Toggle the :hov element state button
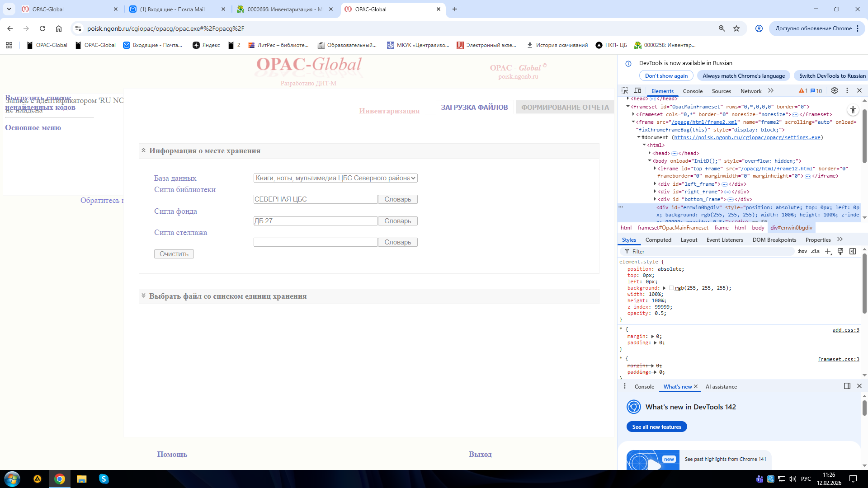Viewport: 868px width, 488px height. tap(802, 252)
